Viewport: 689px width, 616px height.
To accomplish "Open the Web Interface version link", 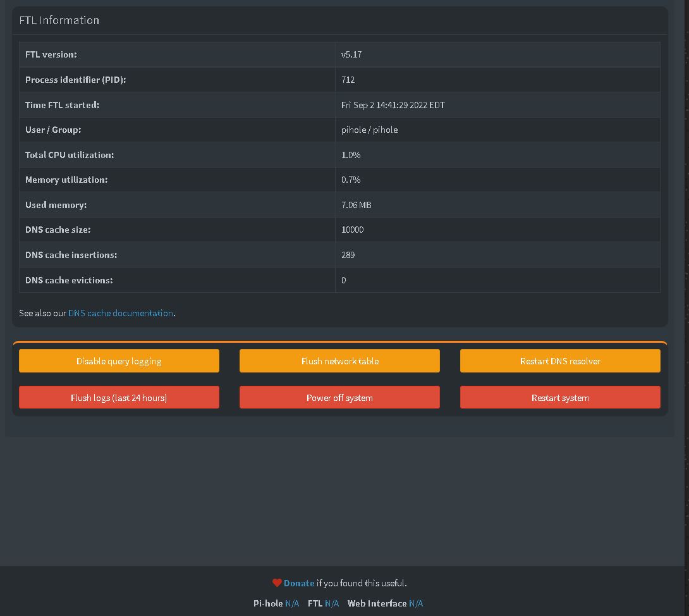I will (415, 603).
